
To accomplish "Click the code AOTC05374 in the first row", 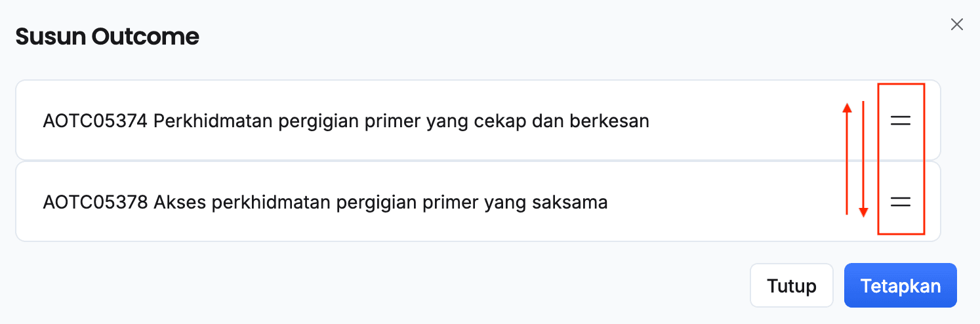I will (95, 121).
